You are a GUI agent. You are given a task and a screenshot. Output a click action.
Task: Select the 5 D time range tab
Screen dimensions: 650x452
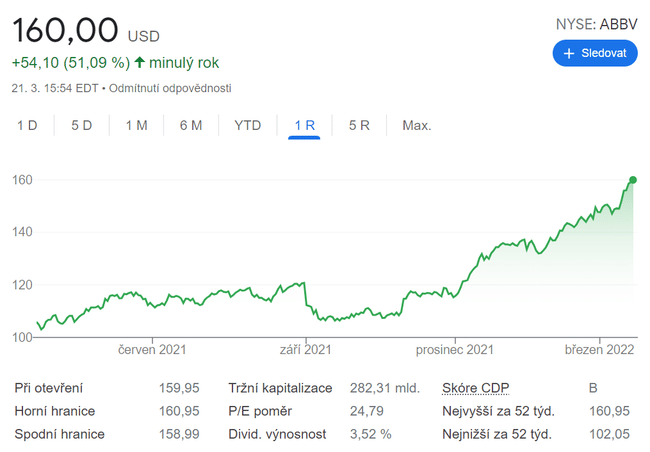pos(81,125)
